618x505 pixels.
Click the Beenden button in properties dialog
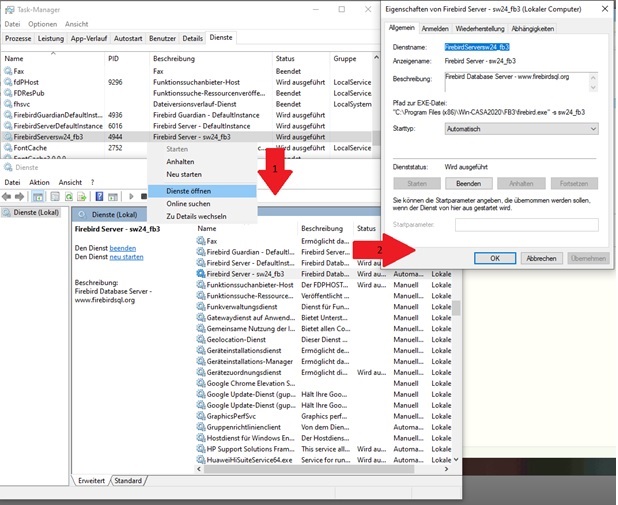[x=469, y=183]
